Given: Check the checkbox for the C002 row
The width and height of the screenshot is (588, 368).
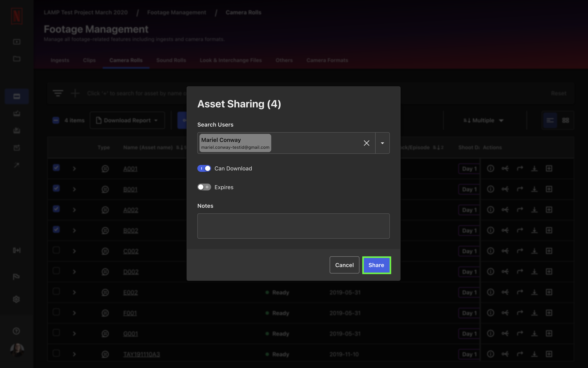Looking at the screenshot, I should coord(56,250).
